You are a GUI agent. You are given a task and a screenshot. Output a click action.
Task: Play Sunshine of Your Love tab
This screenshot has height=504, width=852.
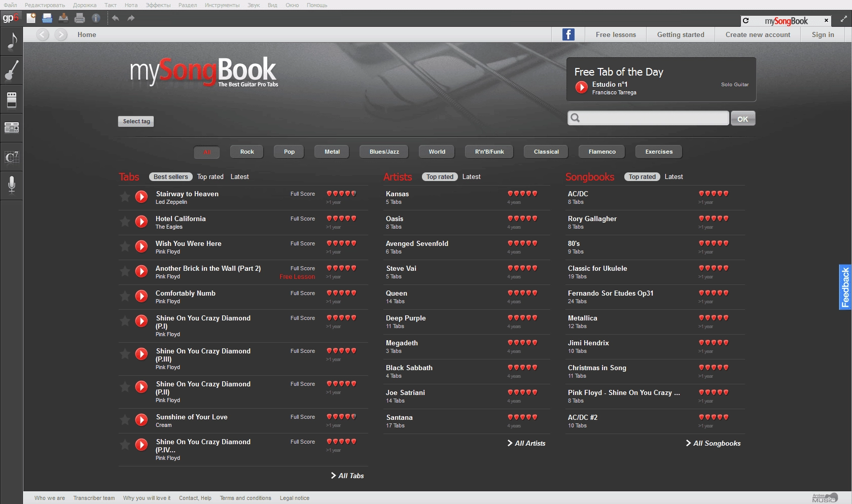(141, 420)
